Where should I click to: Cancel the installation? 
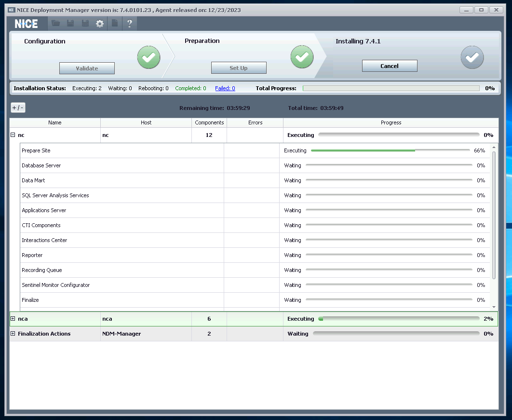point(389,66)
